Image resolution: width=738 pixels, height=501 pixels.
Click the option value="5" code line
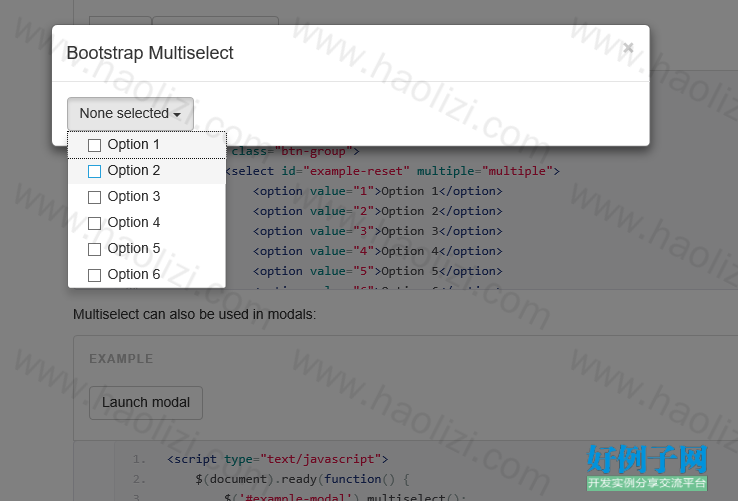[x=377, y=271]
